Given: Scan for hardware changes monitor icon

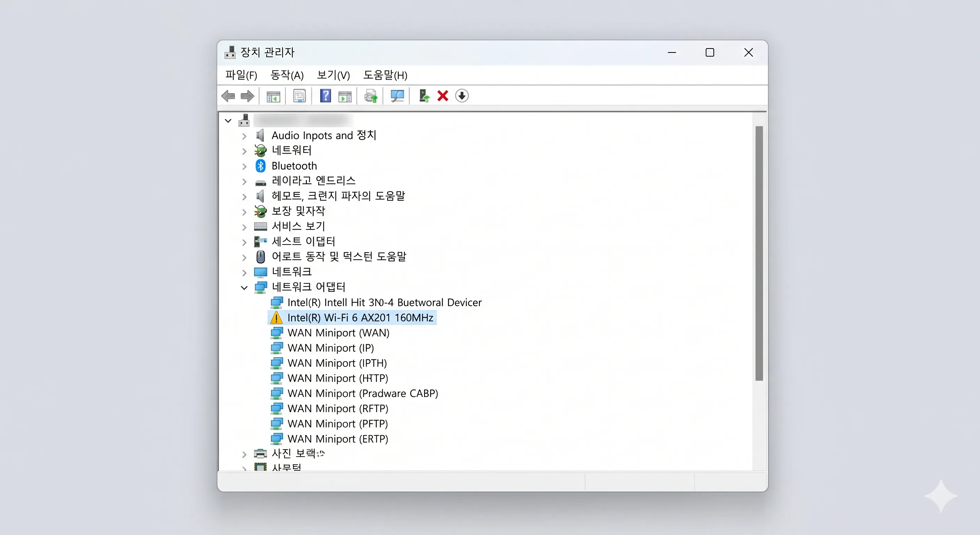Looking at the screenshot, I should pyautogui.click(x=397, y=96).
